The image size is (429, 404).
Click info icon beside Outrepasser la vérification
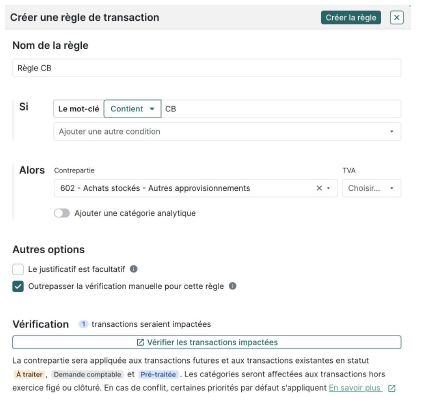click(x=233, y=286)
